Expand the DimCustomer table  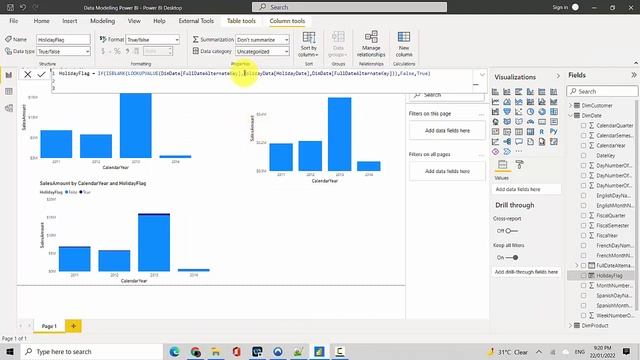571,106
